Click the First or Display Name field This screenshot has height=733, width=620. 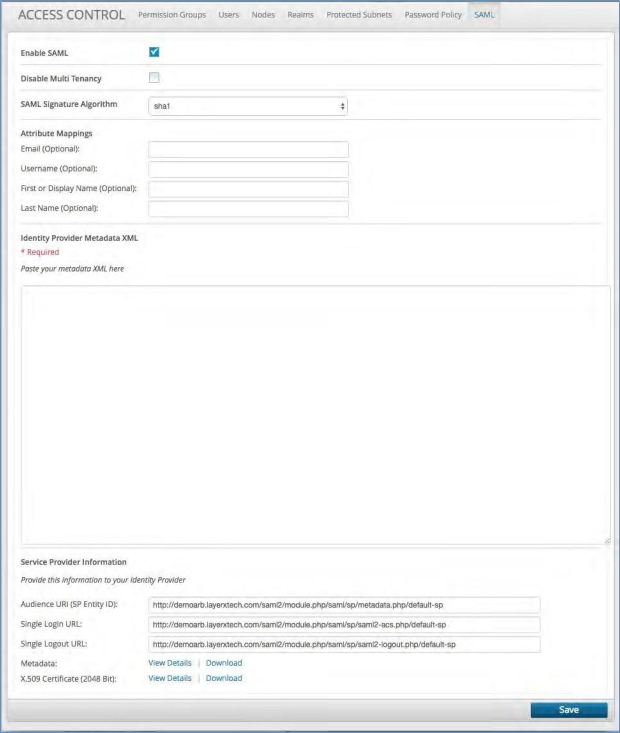click(247, 189)
